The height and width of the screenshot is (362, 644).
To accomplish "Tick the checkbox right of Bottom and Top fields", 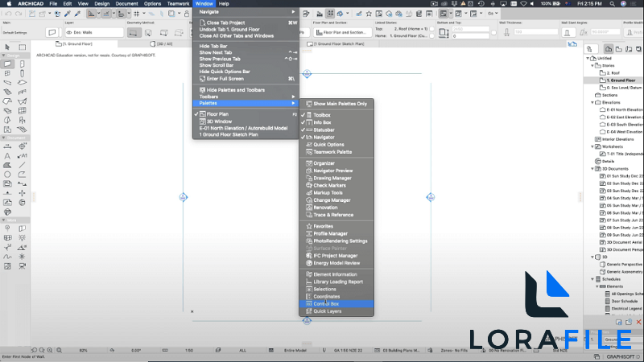I will pos(493,32).
